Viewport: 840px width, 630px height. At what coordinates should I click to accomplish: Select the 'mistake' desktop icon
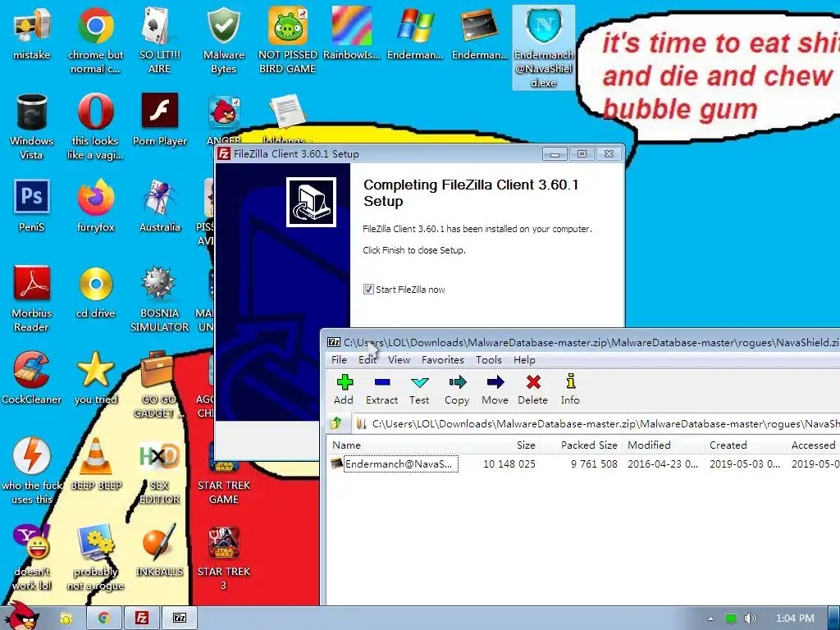pyautogui.click(x=32, y=34)
